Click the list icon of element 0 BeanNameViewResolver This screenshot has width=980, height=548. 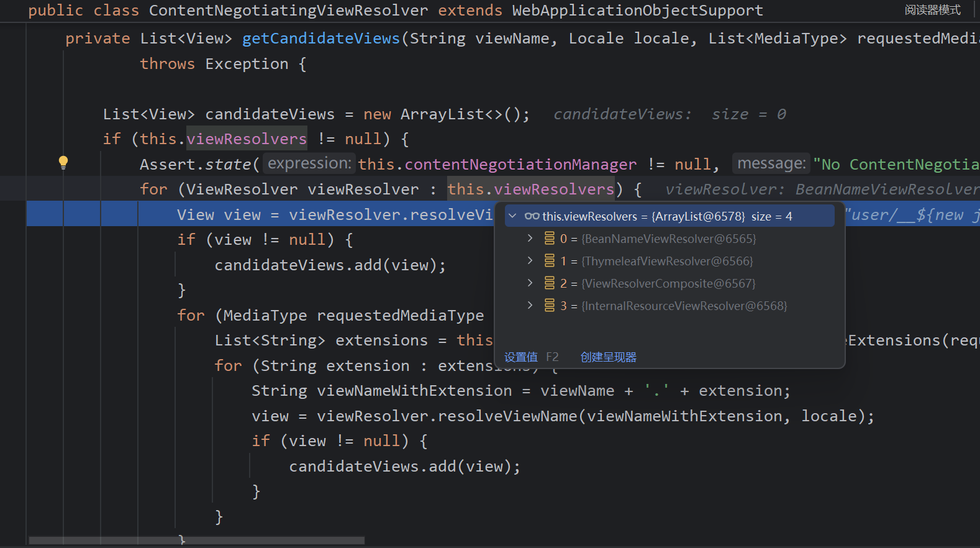550,239
